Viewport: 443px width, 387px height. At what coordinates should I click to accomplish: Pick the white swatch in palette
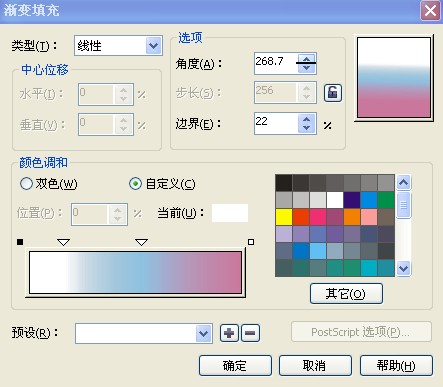click(335, 200)
